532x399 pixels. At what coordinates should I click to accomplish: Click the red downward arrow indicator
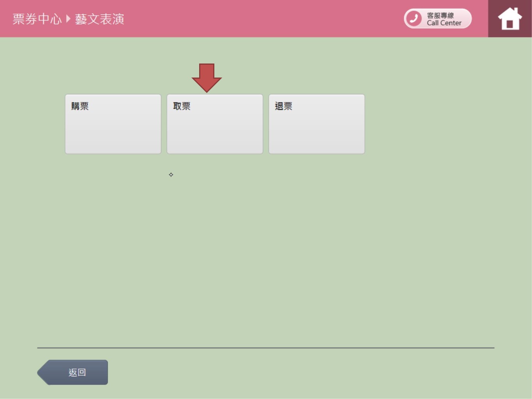[207, 77]
